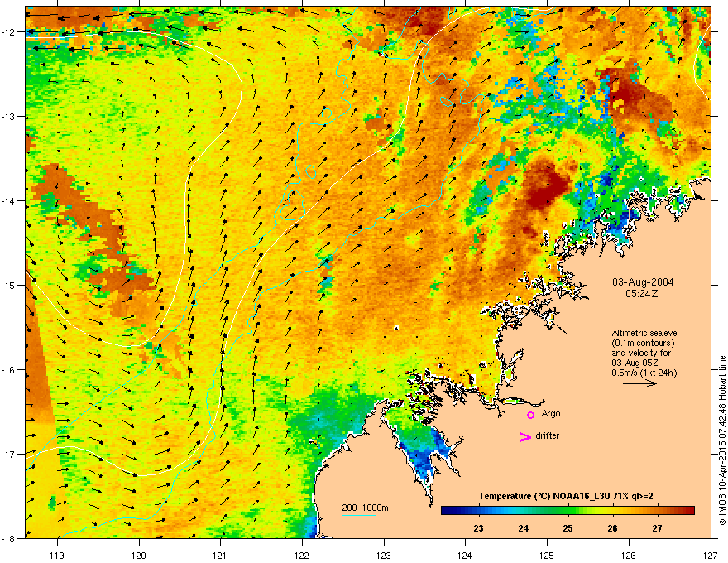Click the 127 longitude axis label
Viewport: 728px width, 563px height.
(710, 555)
